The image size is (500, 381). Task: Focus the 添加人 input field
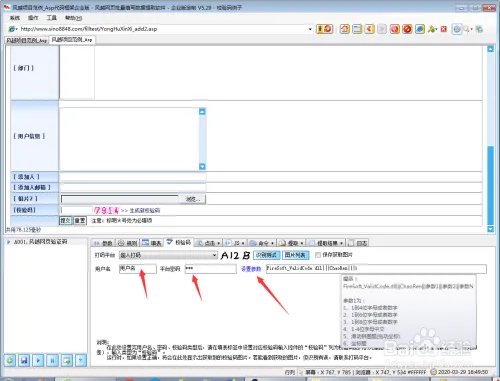(133, 177)
